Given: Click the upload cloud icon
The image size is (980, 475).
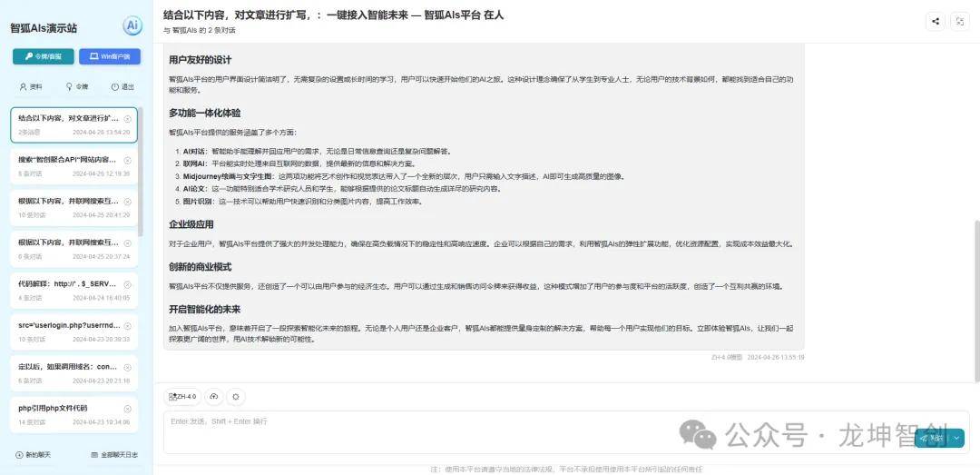Looking at the screenshot, I should point(214,396).
